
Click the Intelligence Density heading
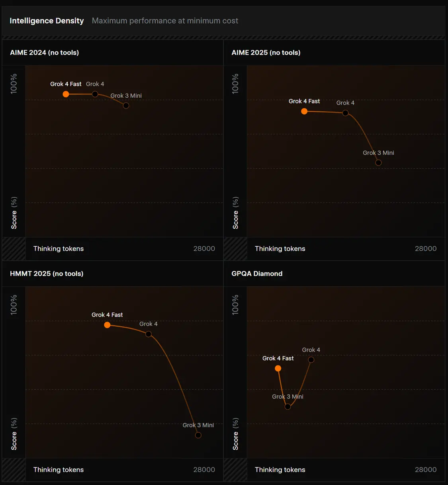click(47, 21)
